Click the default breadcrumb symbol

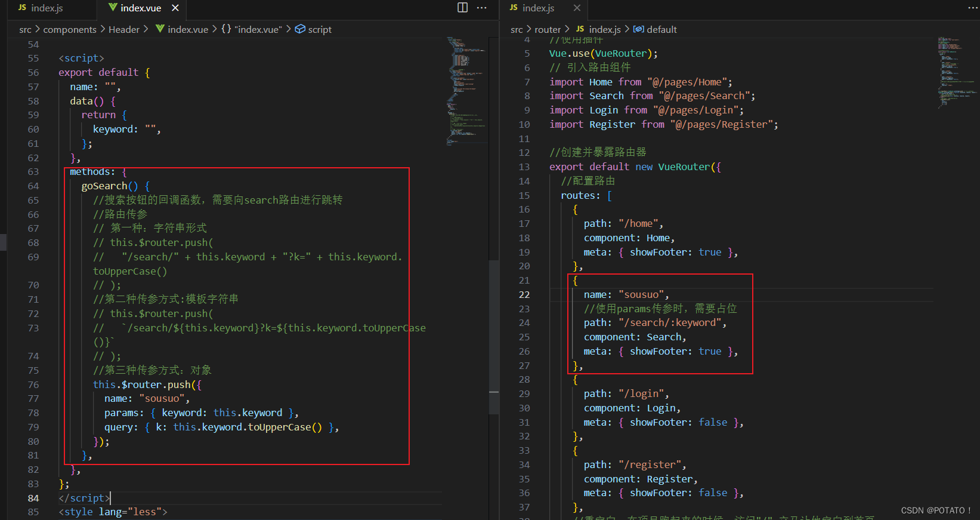661,29
